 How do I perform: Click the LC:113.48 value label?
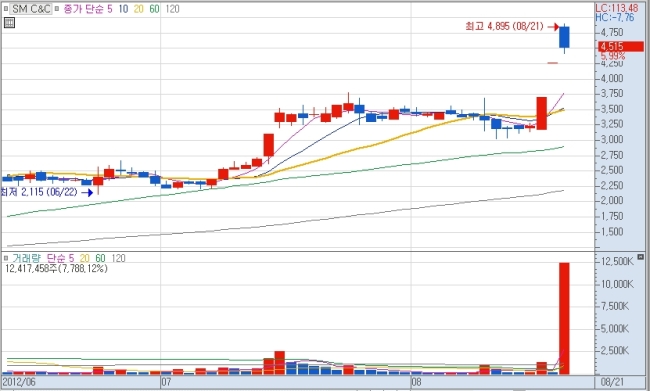pyautogui.click(x=617, y=8)
